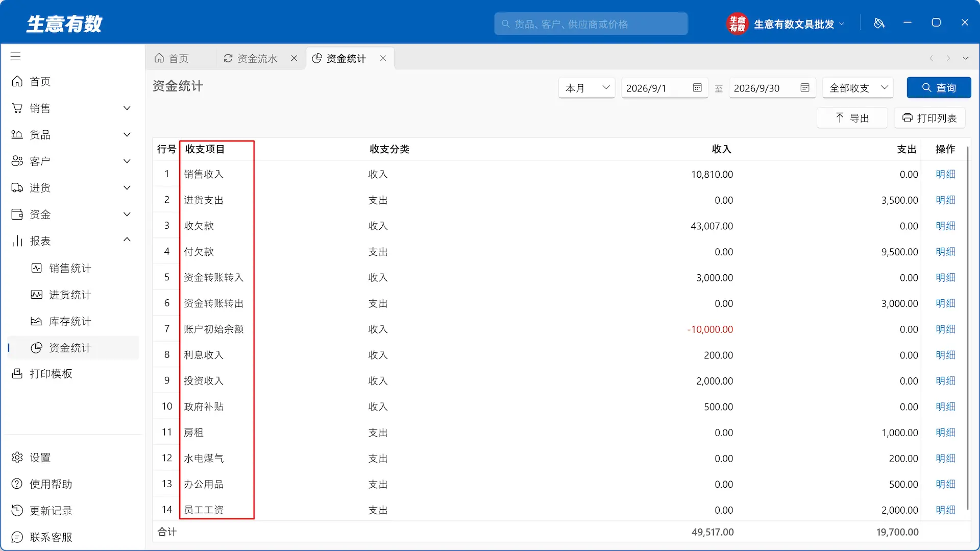
Task: Click the 销售 shopping cart icon
Action: (17, 108)
